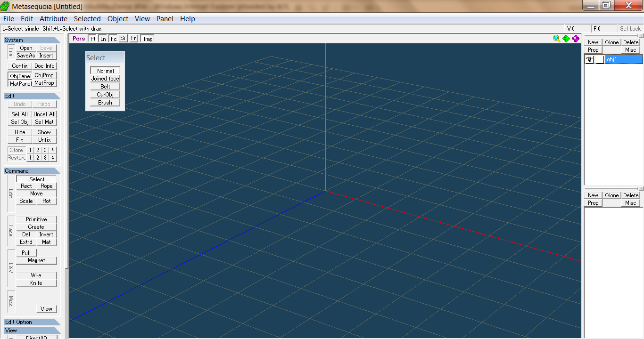Click the Sel Obj button

[20, 122]
